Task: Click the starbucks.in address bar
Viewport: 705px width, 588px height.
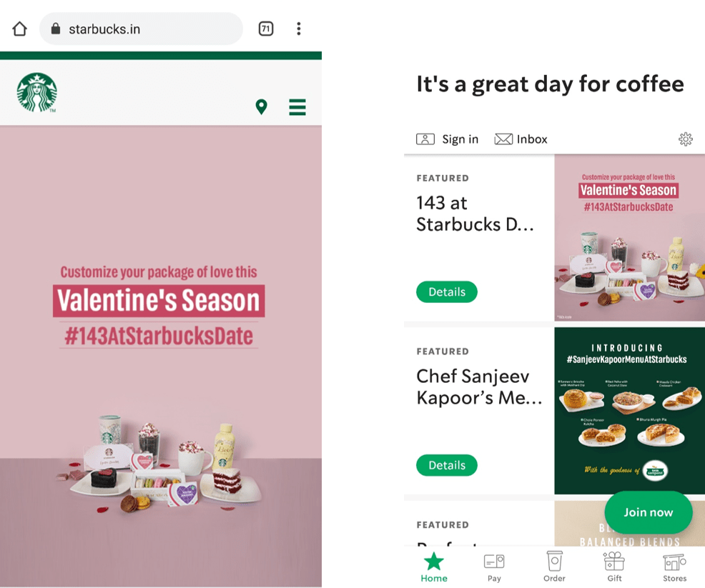Action: (141, 29)
